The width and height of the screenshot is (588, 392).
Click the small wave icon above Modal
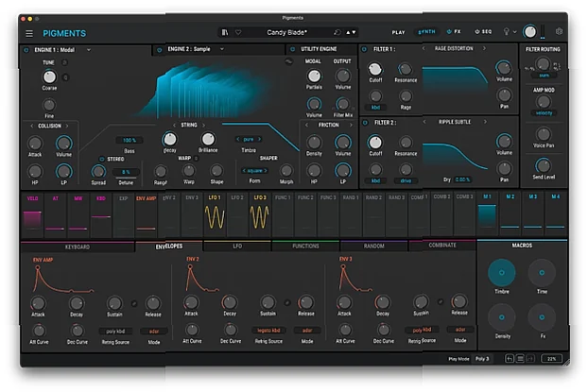[x=288, y=61]
